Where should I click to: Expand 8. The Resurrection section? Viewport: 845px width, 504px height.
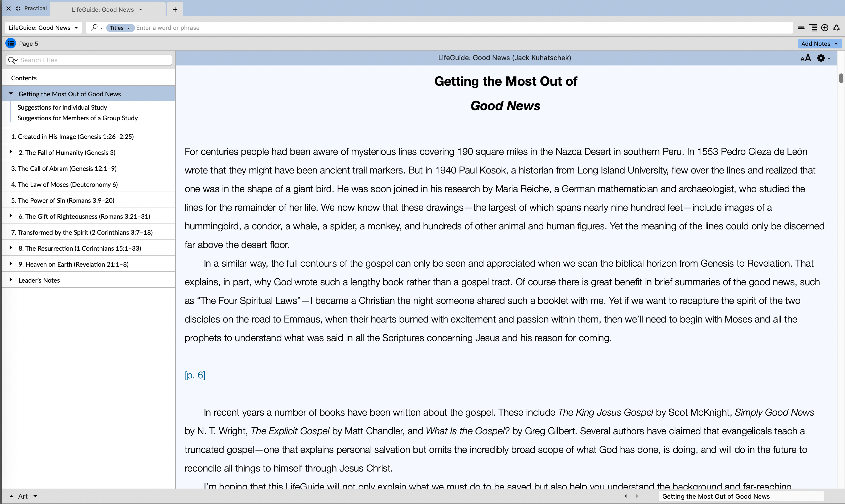(11, 247)
